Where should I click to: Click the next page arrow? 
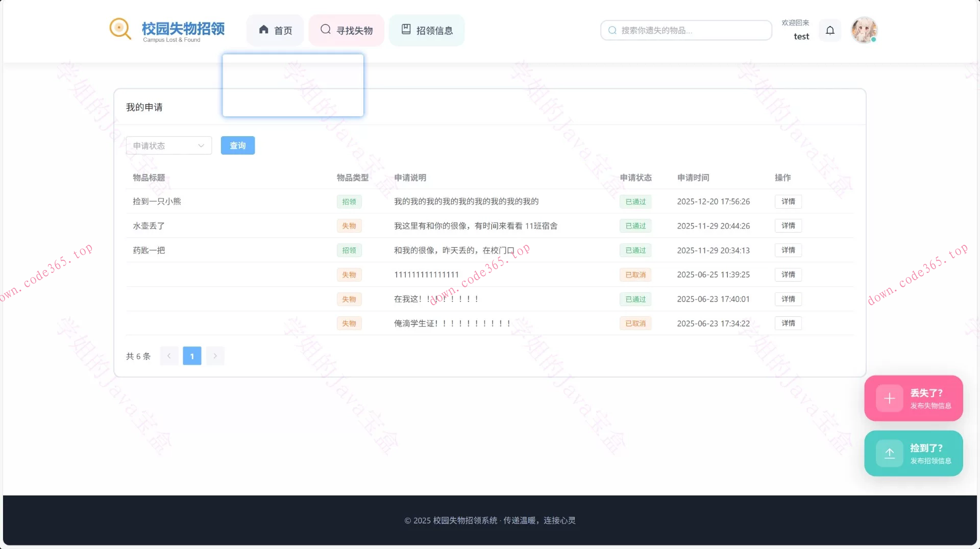[215, 356]
